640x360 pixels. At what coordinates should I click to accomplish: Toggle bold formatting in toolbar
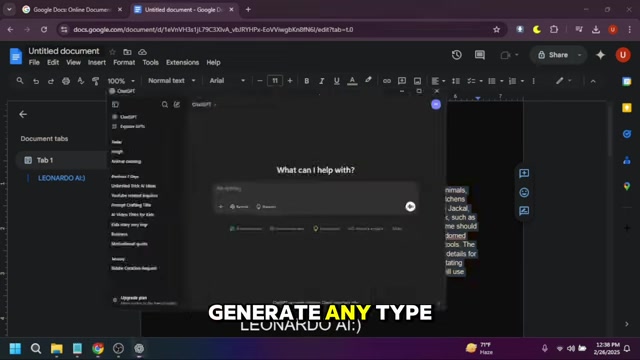307,81
